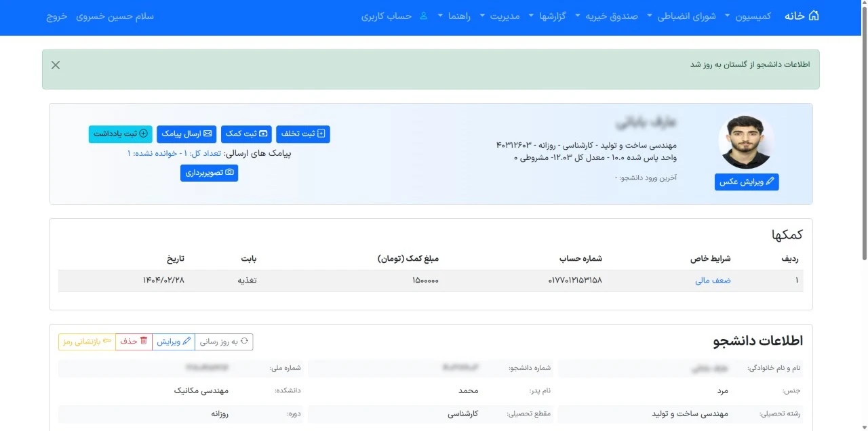
Task: Click the ویرایش button in student info
Action: click(174, 342)
